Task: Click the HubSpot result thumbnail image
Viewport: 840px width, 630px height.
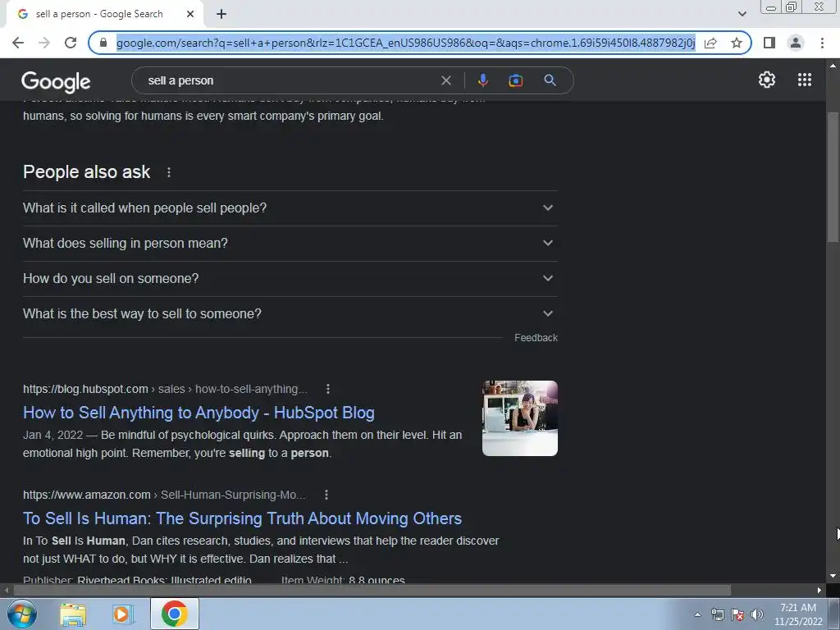Action: tap(519, 418)
